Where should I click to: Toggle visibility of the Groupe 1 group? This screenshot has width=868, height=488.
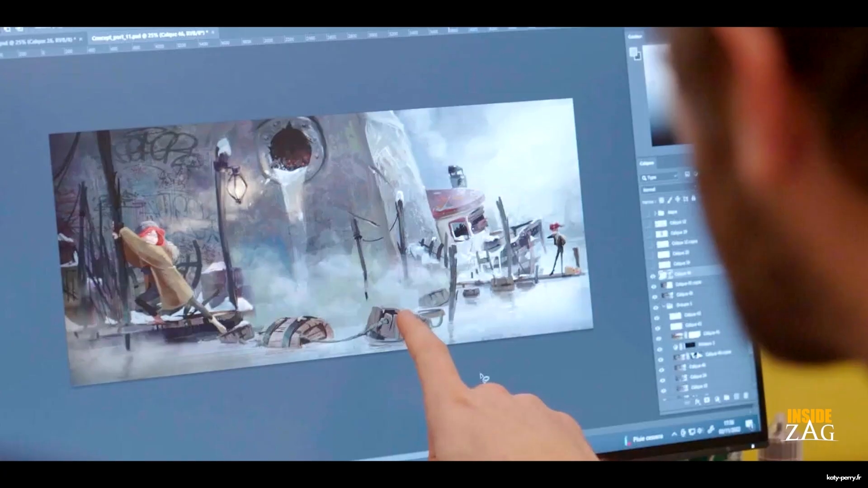pos(656,307)
